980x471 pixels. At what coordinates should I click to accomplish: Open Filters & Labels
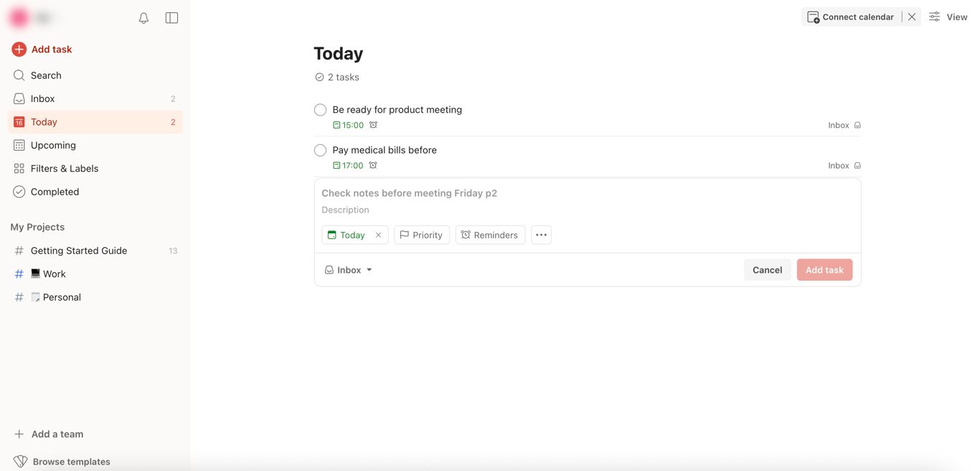(x=65, y=169)
